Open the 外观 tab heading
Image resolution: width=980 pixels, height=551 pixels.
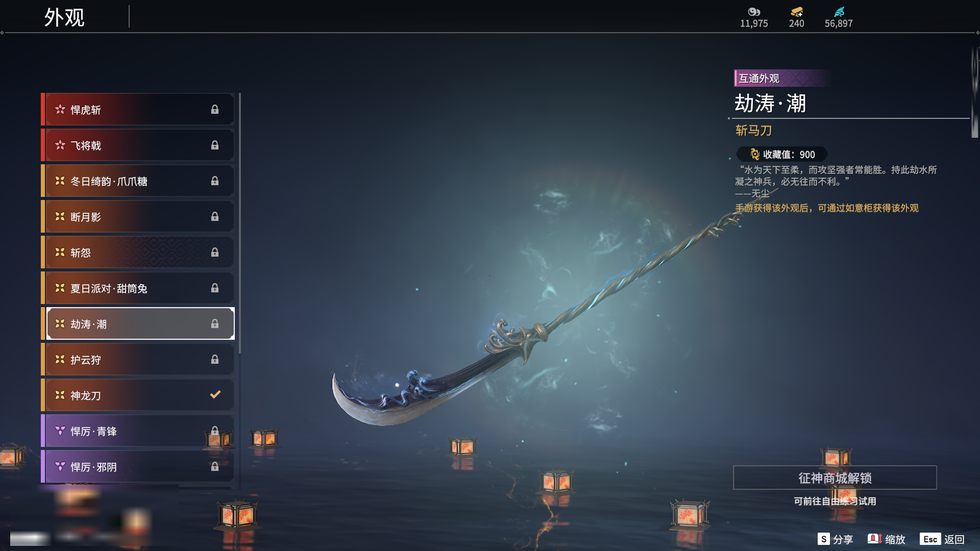[x=64, y=17]
